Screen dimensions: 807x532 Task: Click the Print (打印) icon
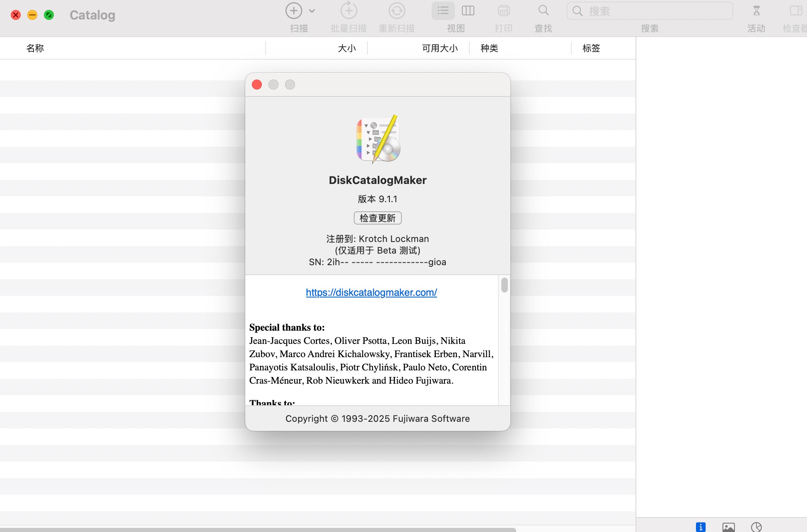[504, 11]
